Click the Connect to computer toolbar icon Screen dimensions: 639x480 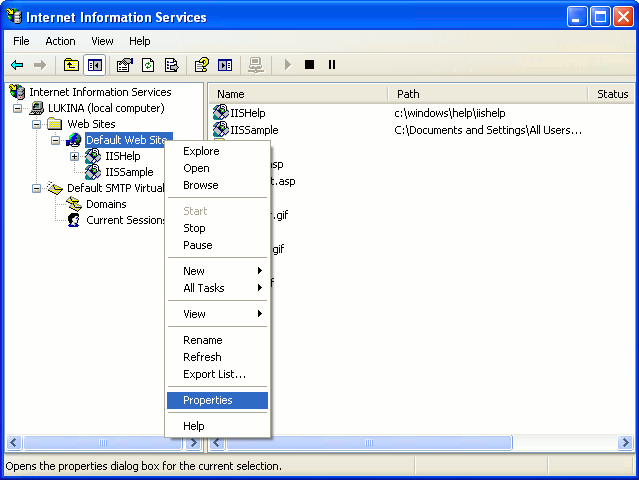click(256, 65)
